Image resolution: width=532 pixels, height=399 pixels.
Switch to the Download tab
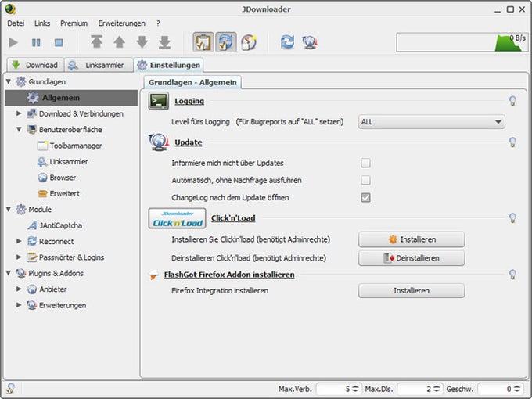35,65
